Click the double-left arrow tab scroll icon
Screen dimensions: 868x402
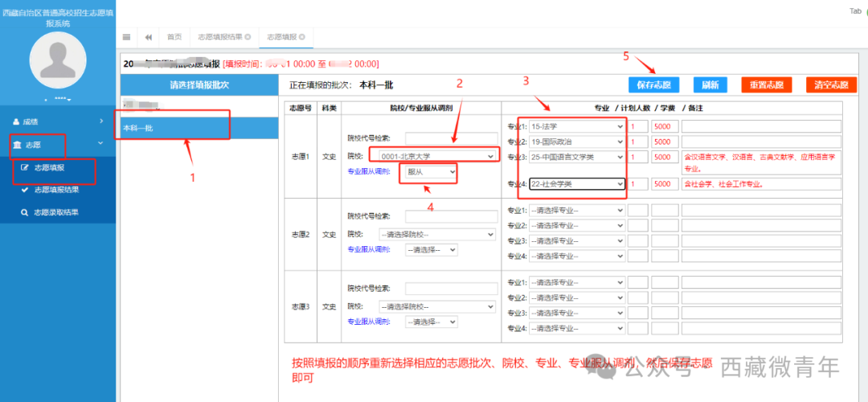[149, 37]
